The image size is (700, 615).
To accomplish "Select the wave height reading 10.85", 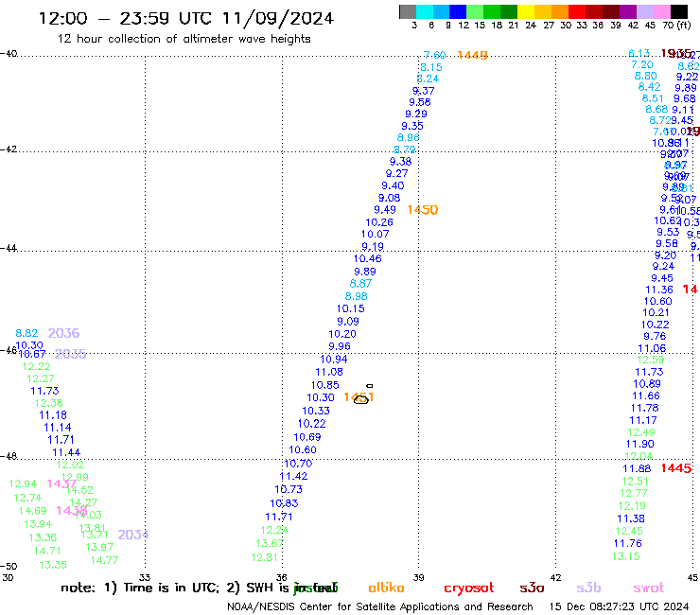I will pyautogui.click(x=325, y=385).
